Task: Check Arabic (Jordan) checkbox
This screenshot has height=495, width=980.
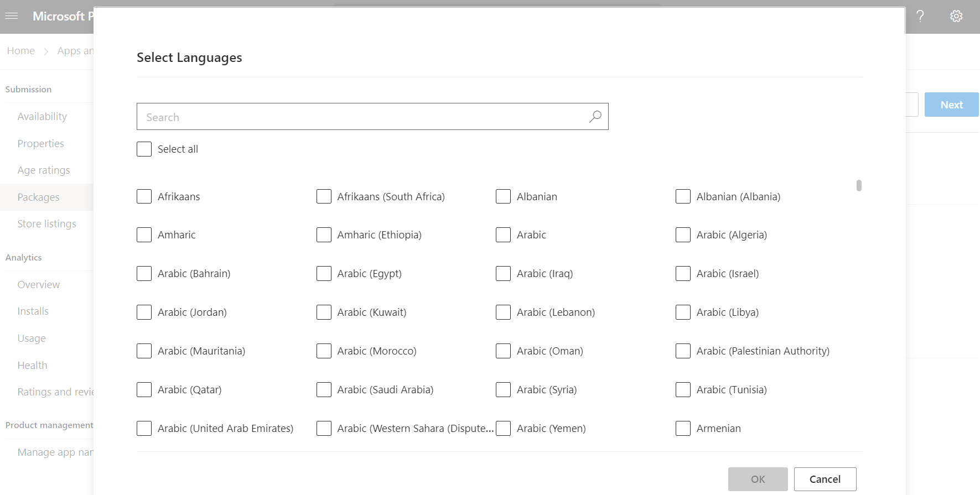Action: pos(144,312)
